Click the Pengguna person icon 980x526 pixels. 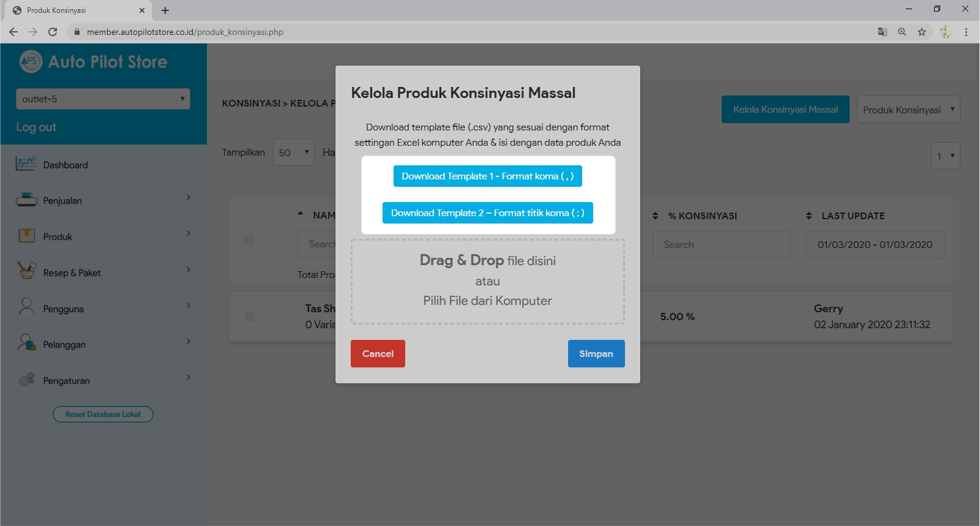click(26, 307)
